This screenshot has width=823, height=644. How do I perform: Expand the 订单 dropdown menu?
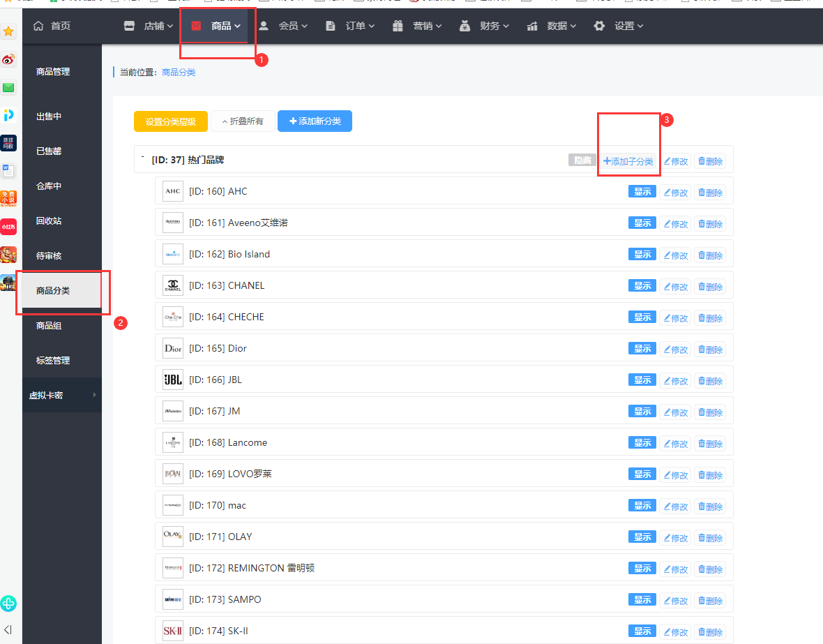point(372,27)
